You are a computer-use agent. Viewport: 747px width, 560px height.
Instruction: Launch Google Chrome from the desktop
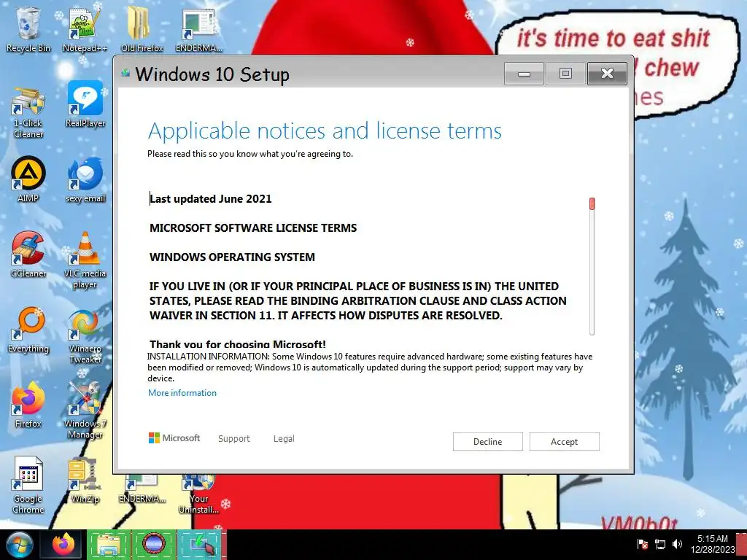pyautogui.click(x=28, y=486)
